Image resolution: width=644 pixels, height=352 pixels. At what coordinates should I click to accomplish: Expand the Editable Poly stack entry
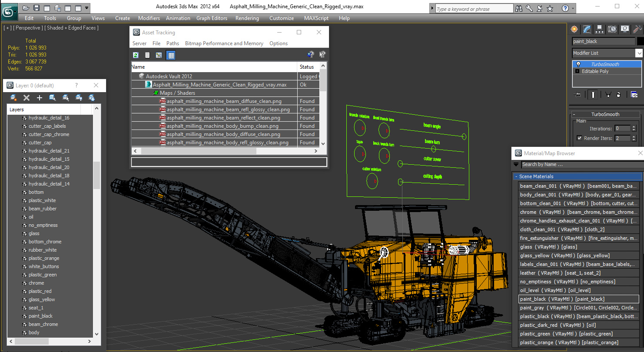577,71
